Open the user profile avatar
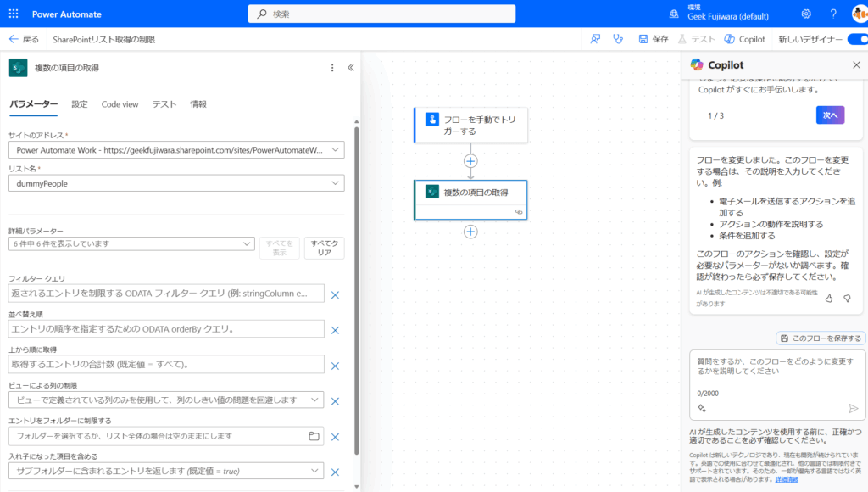The image size is (868, 492). (860, 14)
